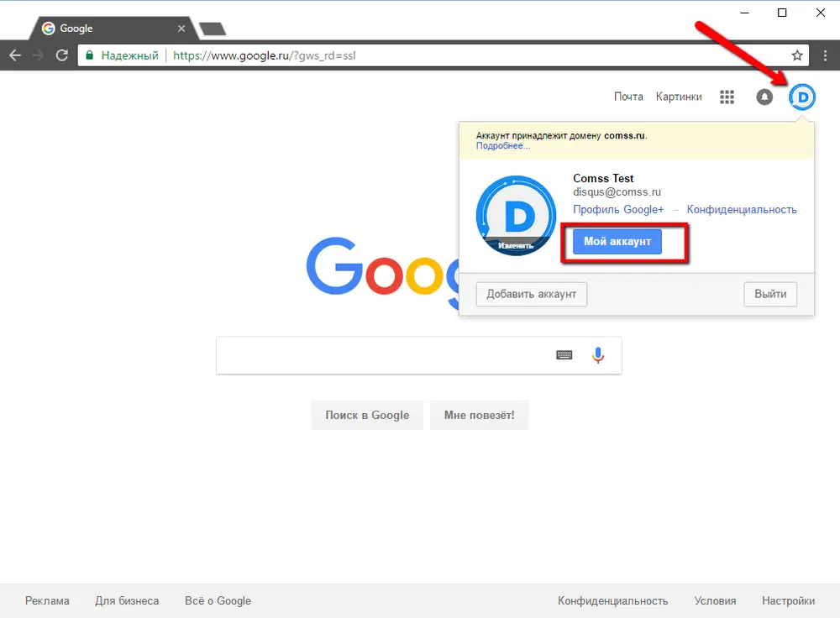
Task: Change the profile picture via Изменить
Action: pyautogui.click(x=516, y=246)
